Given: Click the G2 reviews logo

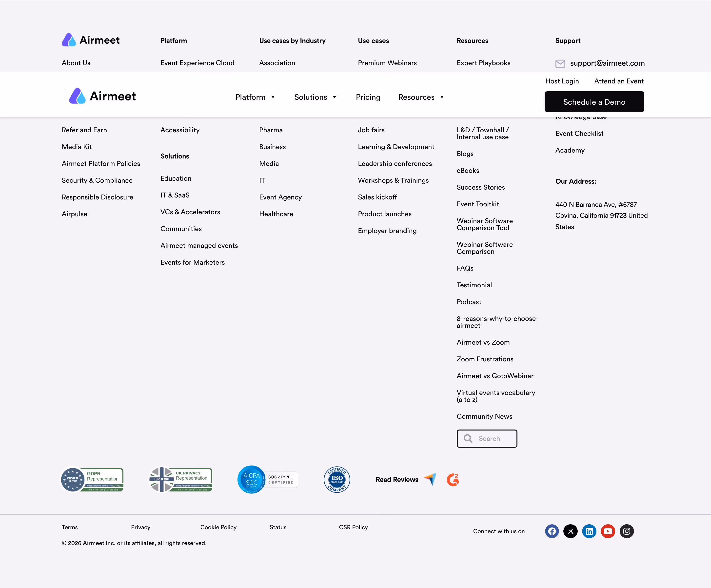Looking at the screenshot, I should pyautogui.click(x=453, y=480).
